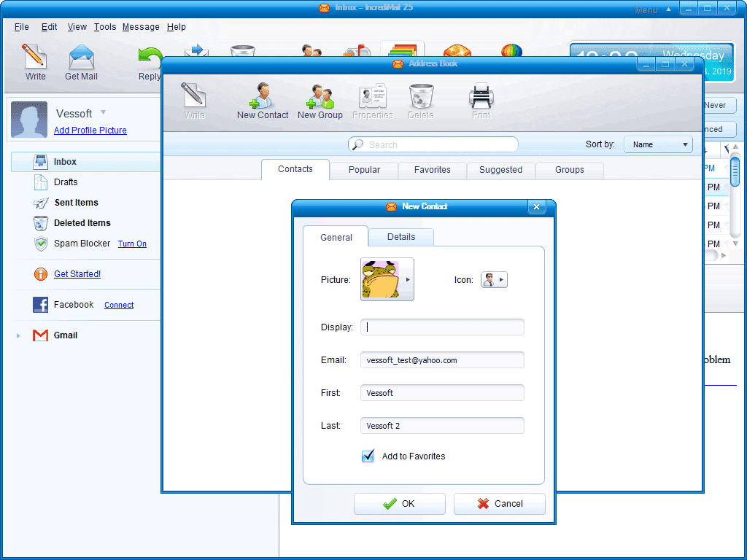
Task: Open the Tools menu
Action: coord(105,27)
